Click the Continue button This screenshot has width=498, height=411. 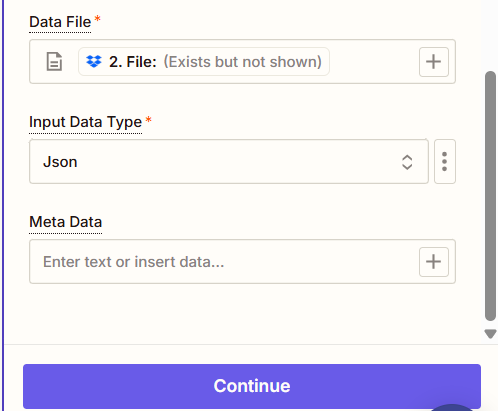[x=252, y=386]
